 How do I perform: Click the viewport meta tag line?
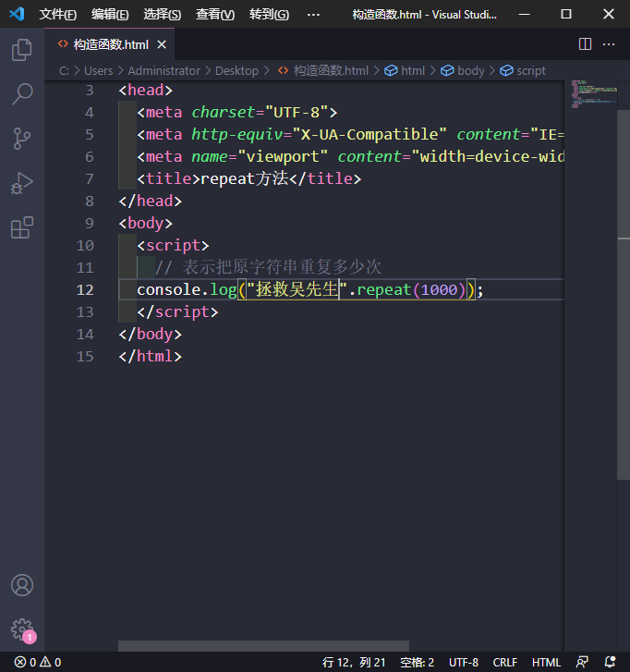350,157
